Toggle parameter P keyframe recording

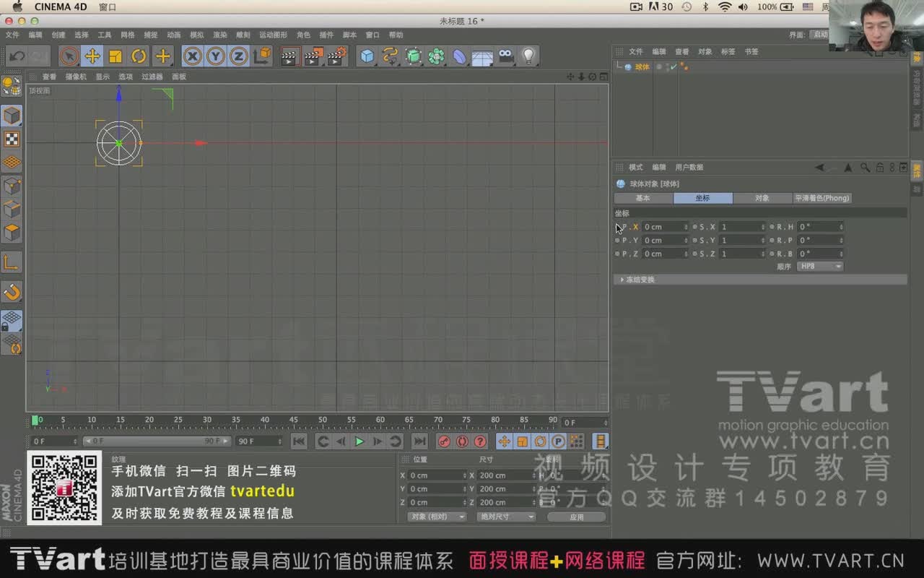click(558, 441)
